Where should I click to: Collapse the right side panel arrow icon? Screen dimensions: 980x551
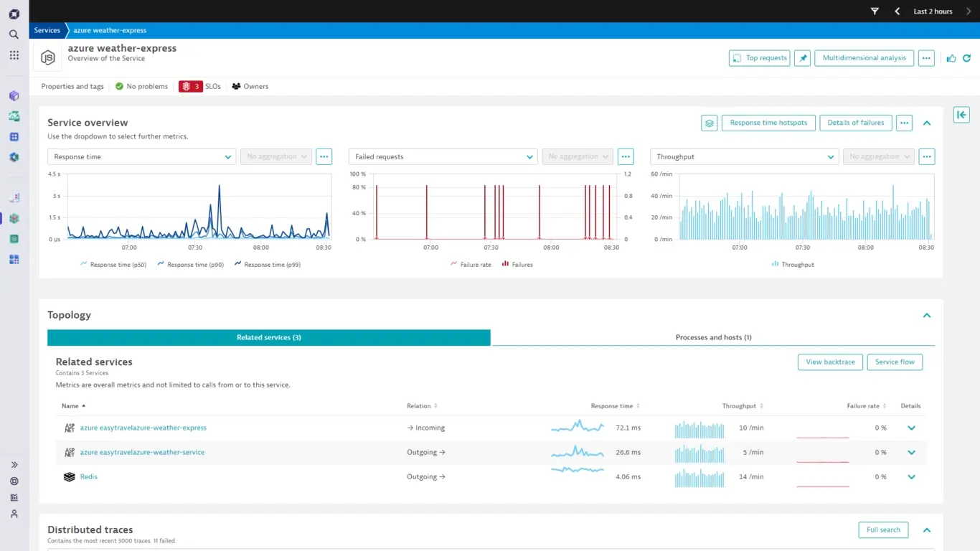pos(961,115)
